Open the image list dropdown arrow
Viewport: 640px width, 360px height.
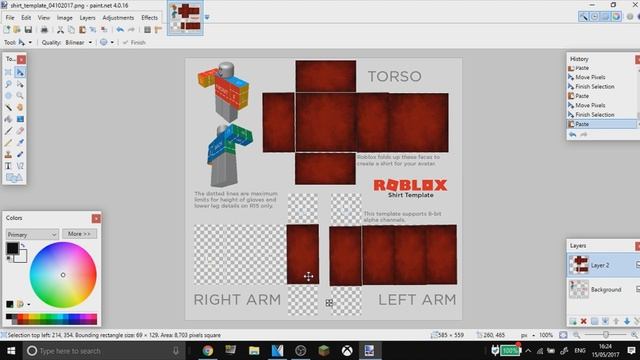207,17
